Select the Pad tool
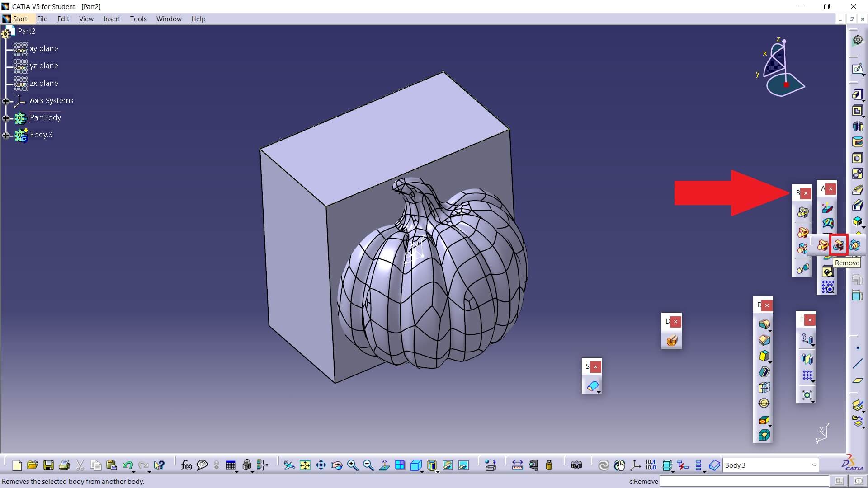 [858, 94]
